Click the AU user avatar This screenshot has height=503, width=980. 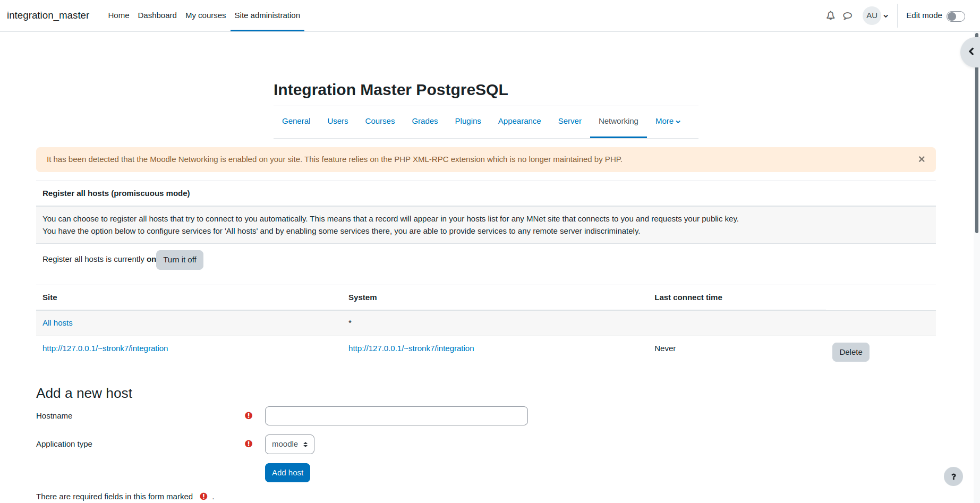[872, 15]
